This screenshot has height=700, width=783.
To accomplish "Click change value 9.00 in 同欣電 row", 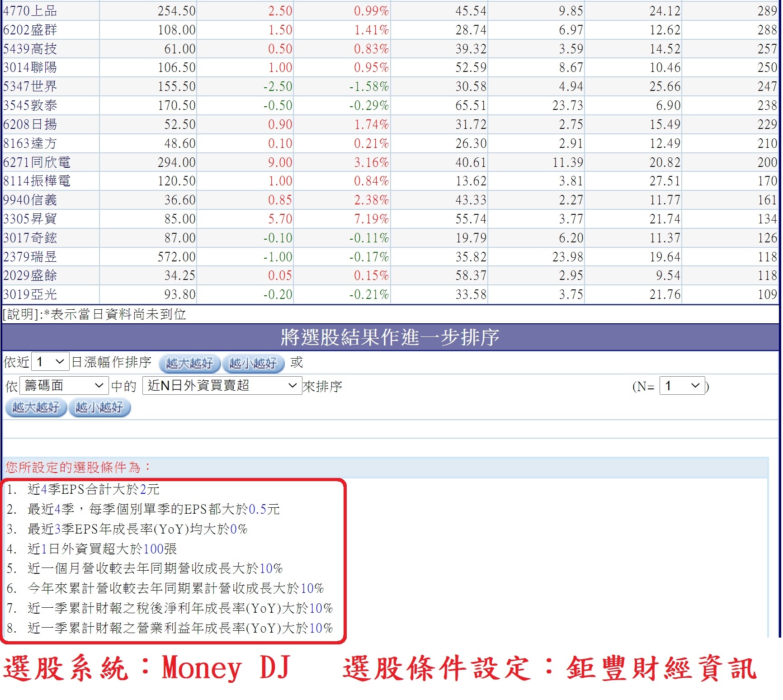I will pyautogui.click(x=280, y=162).
